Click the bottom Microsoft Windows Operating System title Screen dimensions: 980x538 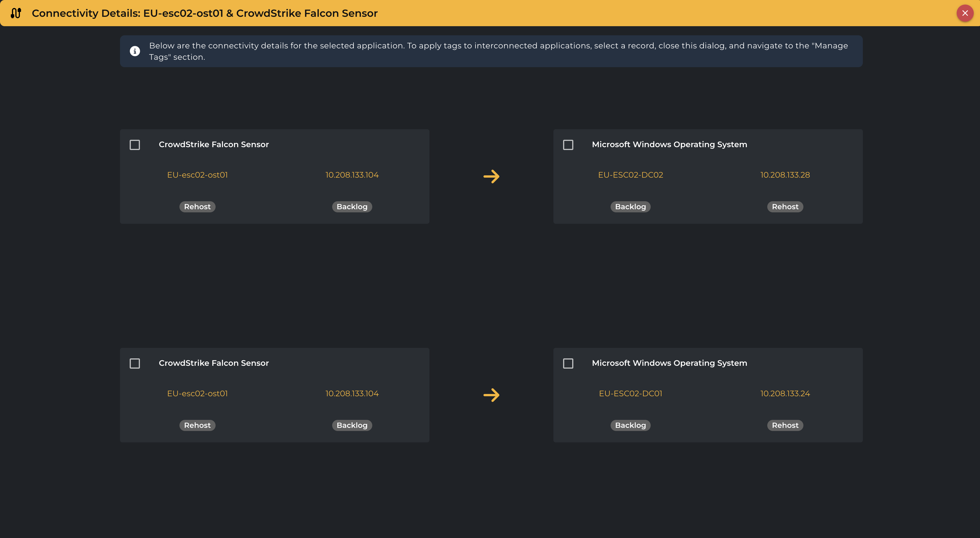[x=669, y=363]
